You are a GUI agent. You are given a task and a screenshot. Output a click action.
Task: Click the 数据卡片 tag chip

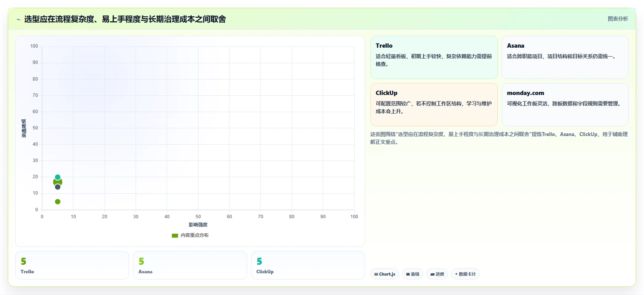(465, 274)
